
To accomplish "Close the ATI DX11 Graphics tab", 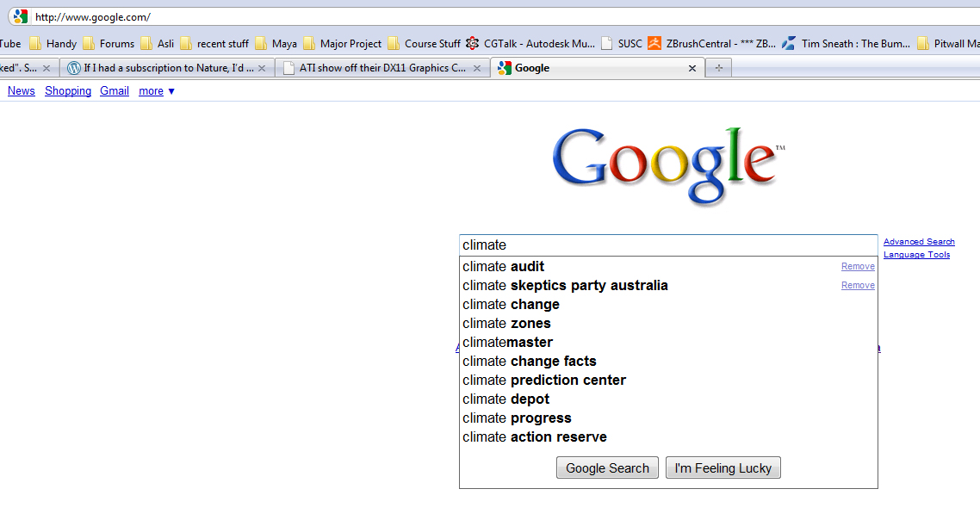I will pos(477,68).
